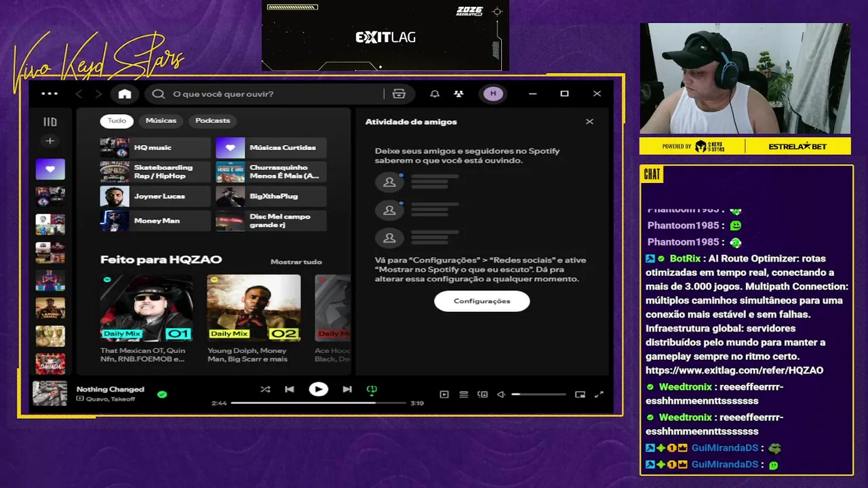This screenshot has height=488, width=868.
Task: Enter full screen player icon
Action: tap(599, 394)
